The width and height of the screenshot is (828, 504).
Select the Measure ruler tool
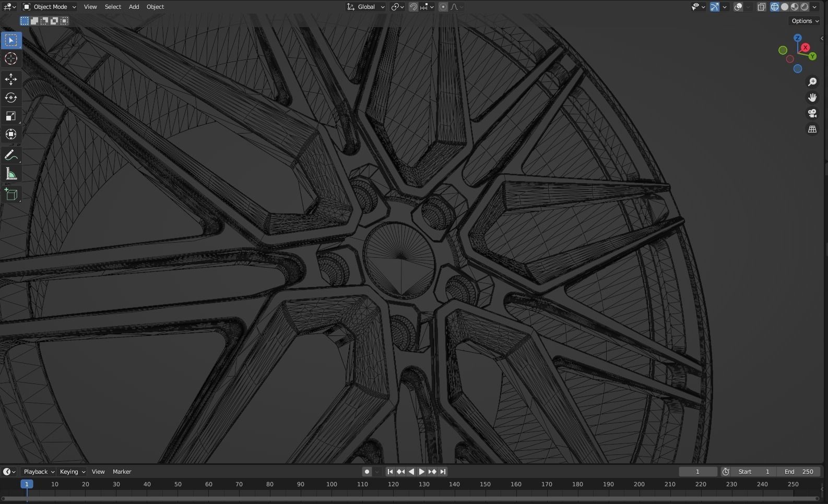click(x=11, y=174)
